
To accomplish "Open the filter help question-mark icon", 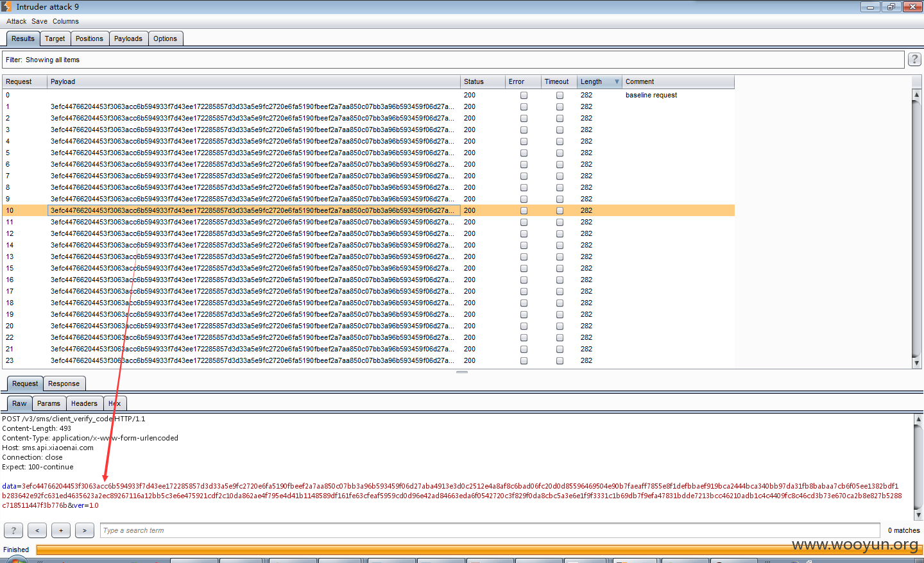I will click(914, 60).
